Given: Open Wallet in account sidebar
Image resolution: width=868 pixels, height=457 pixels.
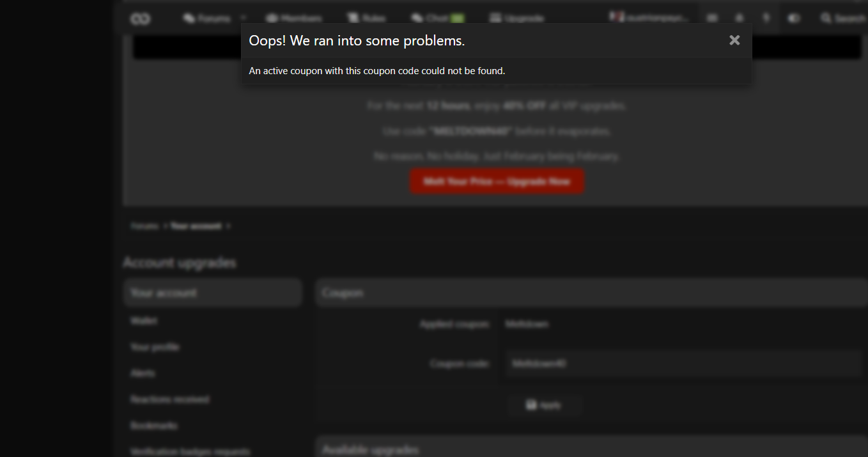Looking at the screenshot, I should click(x=144, y=321).
